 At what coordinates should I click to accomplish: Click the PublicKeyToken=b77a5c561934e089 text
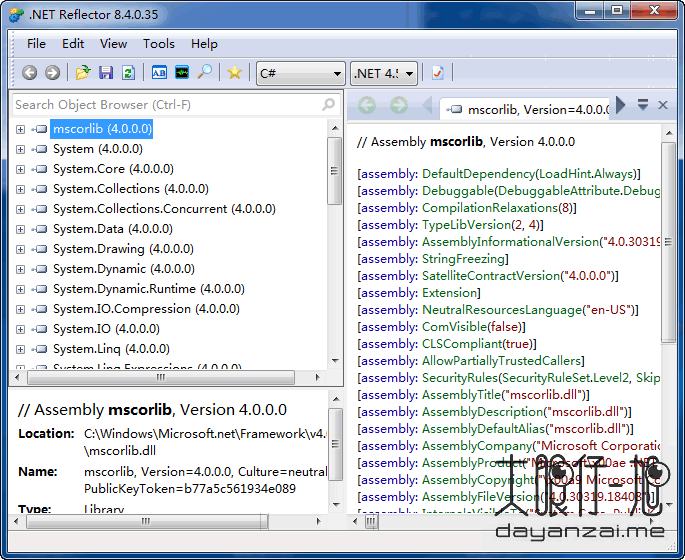click(190, 489)
